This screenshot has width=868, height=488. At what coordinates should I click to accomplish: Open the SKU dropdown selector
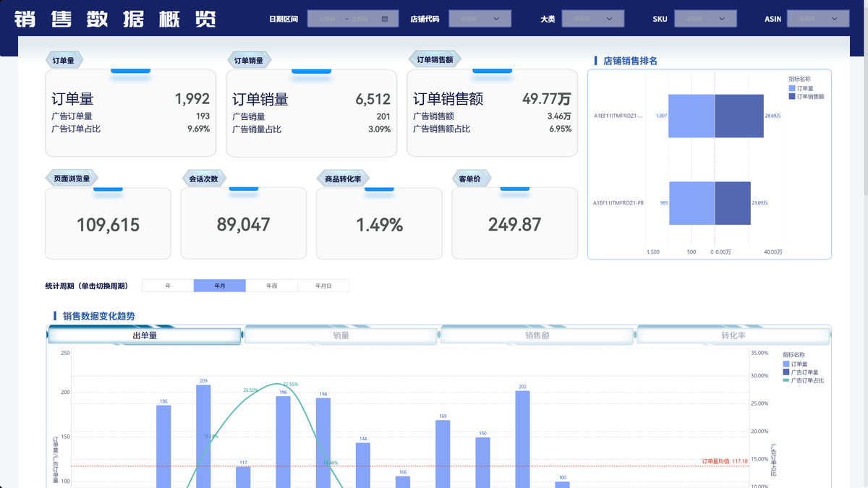705,19
